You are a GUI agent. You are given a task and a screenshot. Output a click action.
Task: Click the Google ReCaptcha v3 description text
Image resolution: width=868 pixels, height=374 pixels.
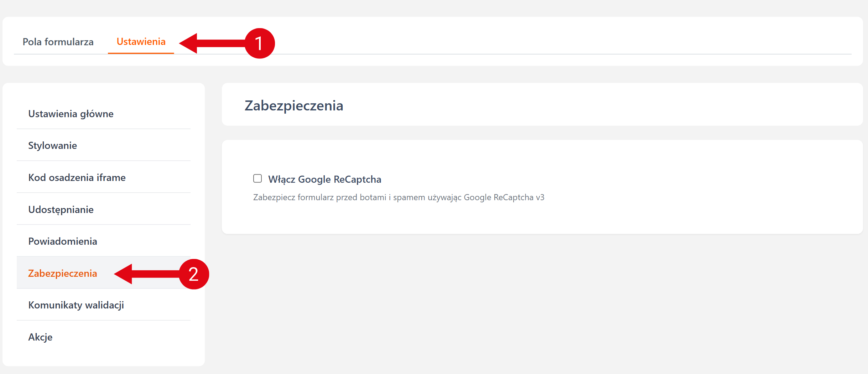[399, 197]
